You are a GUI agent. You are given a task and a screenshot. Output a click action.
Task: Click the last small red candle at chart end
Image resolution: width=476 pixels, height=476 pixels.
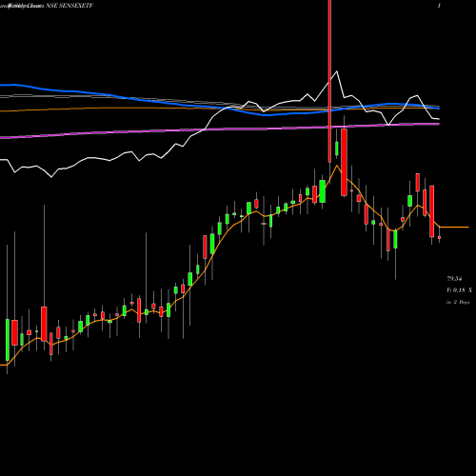pyautogui.click(x=440, y=237)
